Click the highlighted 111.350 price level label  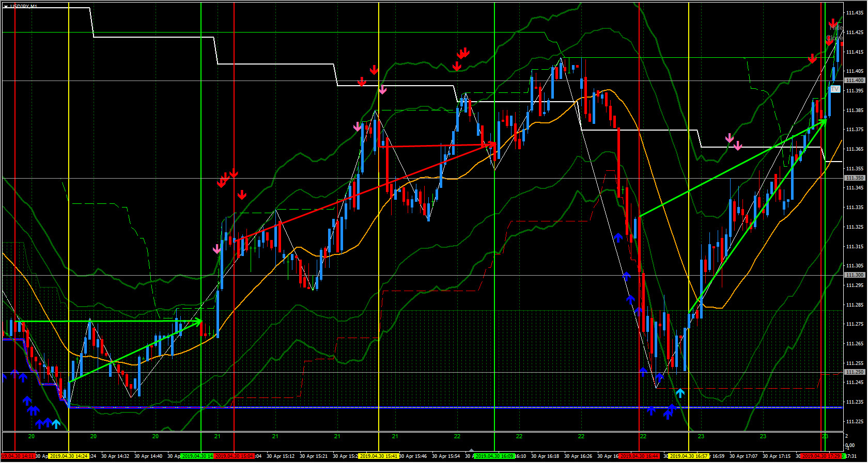[855, 178]
